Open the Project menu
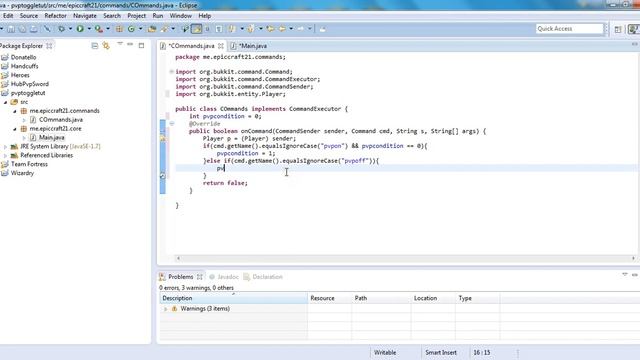This screenshot has width=640, height=360. point(136,16)
